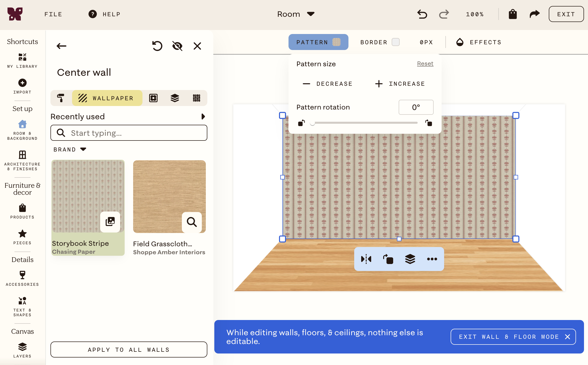Open the File menu
Image resolution: width=588 pixels, height=365 pixels.
[x=53, y=14]
